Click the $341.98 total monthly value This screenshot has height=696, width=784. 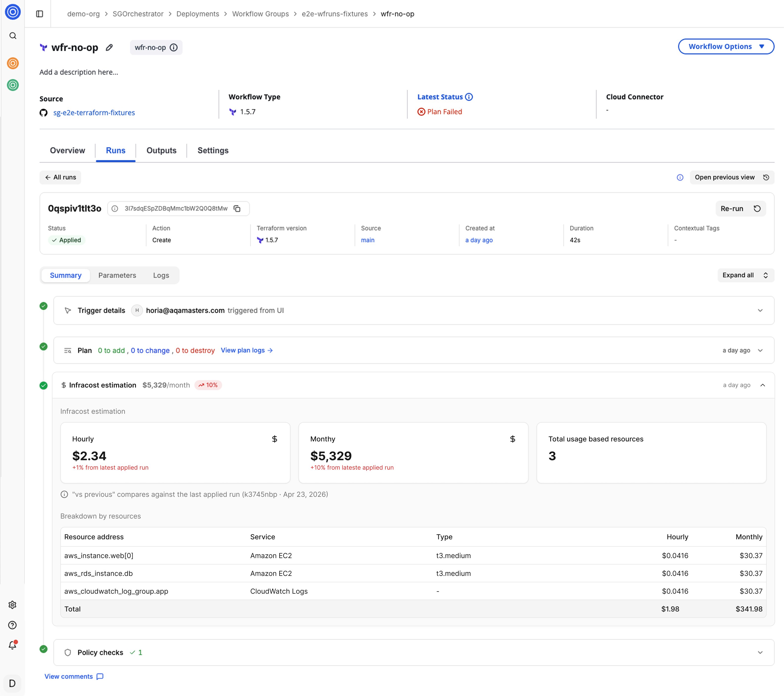749,609
